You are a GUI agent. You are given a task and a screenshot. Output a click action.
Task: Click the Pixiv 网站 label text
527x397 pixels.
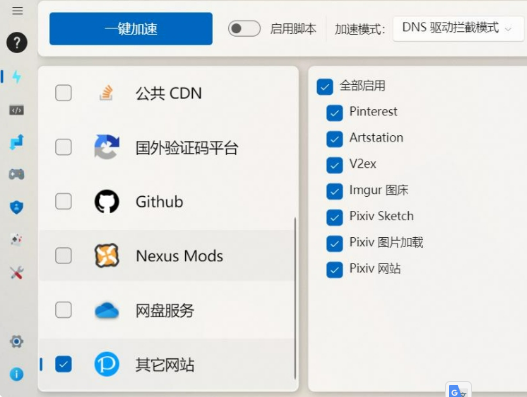click(375, 268)
